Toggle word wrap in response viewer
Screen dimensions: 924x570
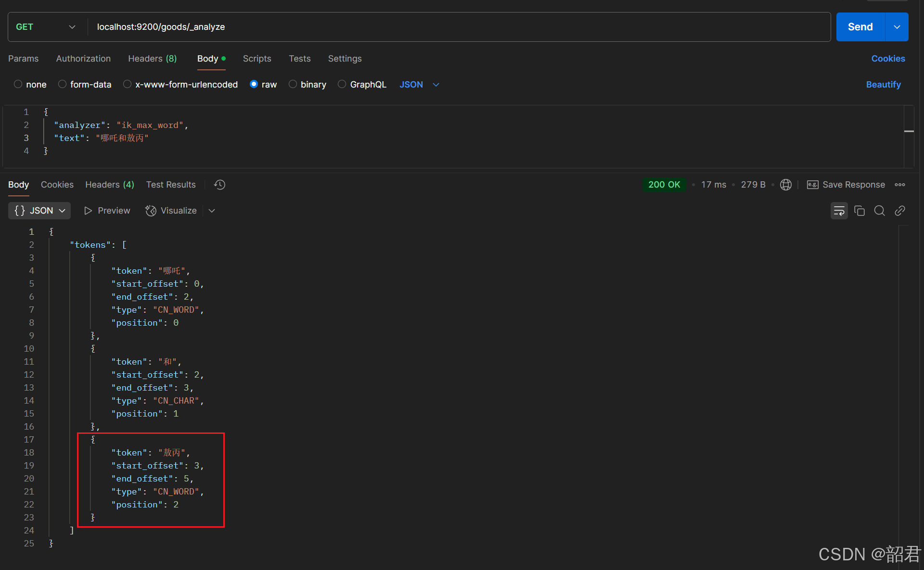[x=839, y=211]
